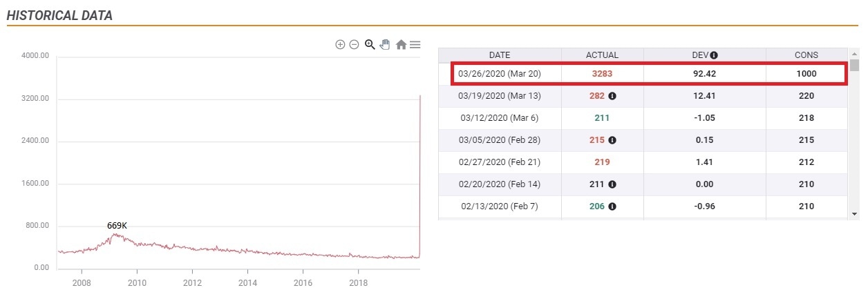The image size is (868, 299).
Task: Click info icon next to 282 value
Action: (612, 96)
